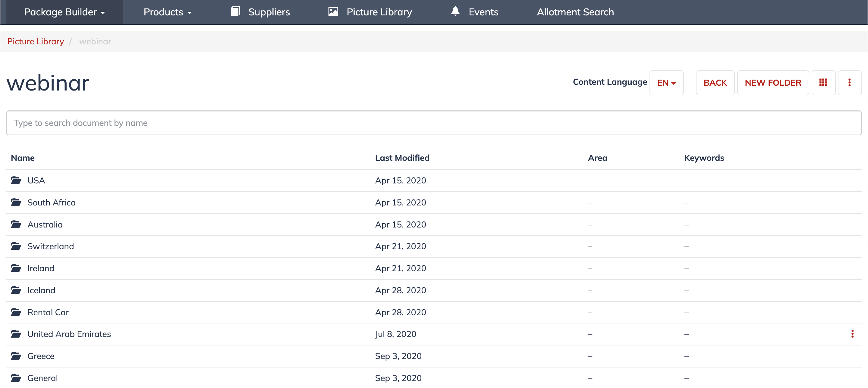Sort by the Name column header
Screen dimensions: 868x388
[x=23, y=158]
